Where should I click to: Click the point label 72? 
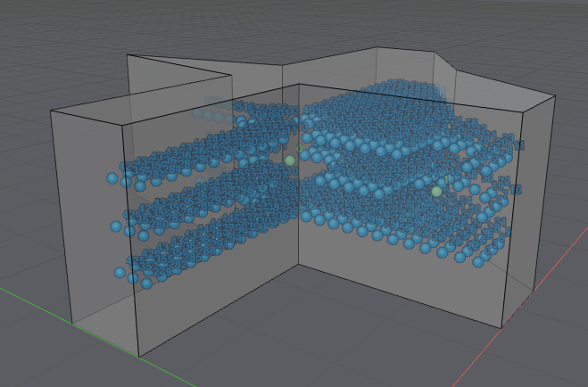click(x=451, y=197)
